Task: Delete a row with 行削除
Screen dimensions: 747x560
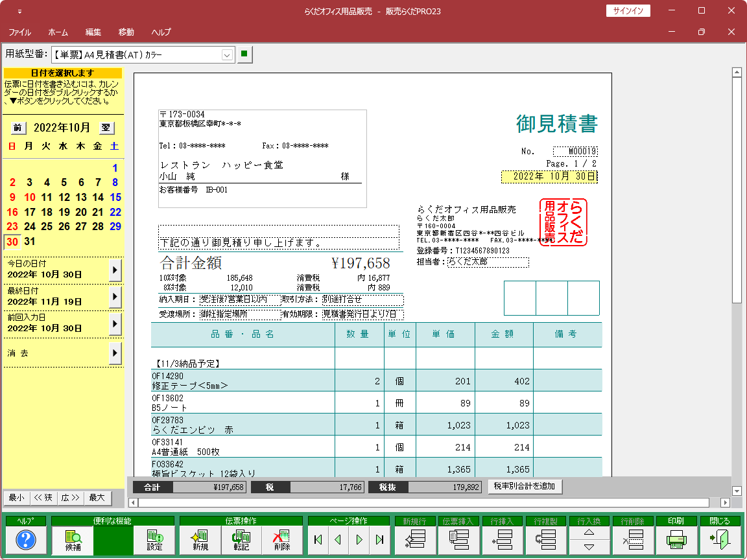Action: coord(633,539)
